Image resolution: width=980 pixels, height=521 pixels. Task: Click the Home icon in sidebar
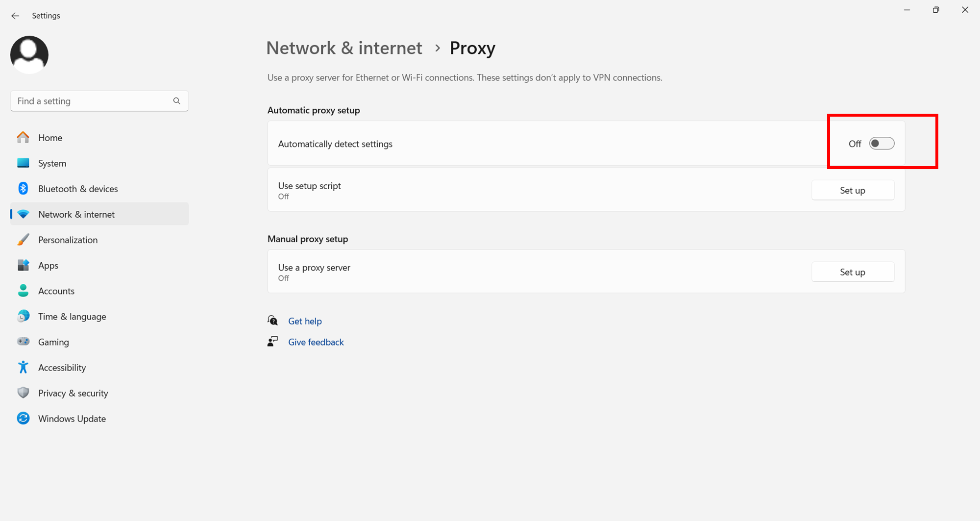click(23, 138)
